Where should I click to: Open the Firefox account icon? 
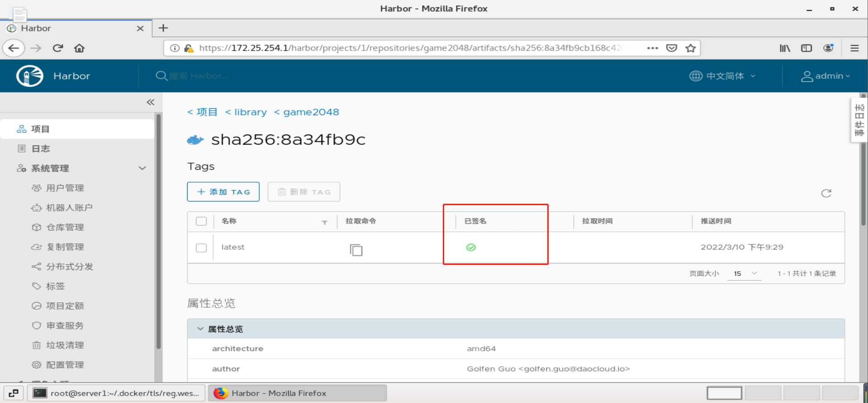point(828,48)
